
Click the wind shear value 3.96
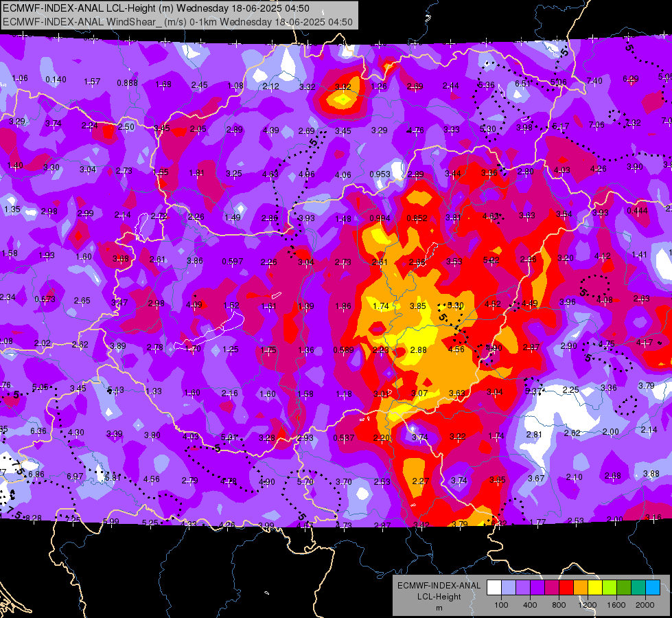click(568, 302)
